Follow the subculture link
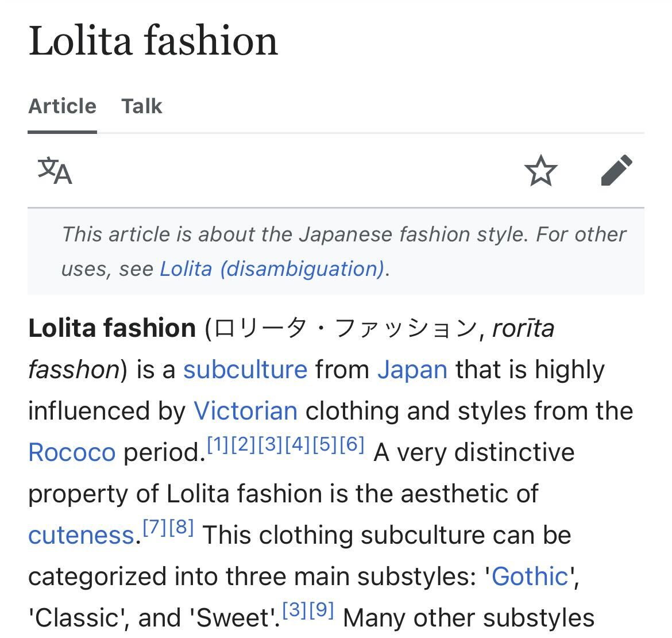This screenshot has height=638, width=672. pyautogui.click(x=245, y=370)
